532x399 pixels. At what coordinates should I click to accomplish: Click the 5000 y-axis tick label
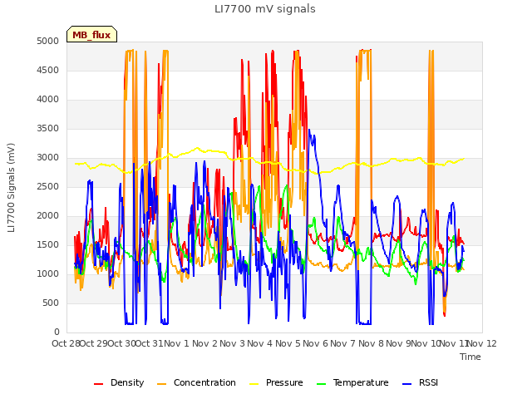[x=48, y=41]
